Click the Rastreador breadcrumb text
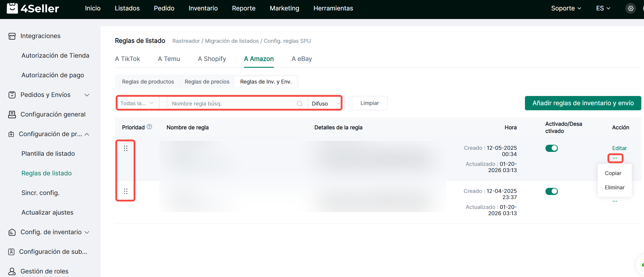 click(x=186, y=41)
